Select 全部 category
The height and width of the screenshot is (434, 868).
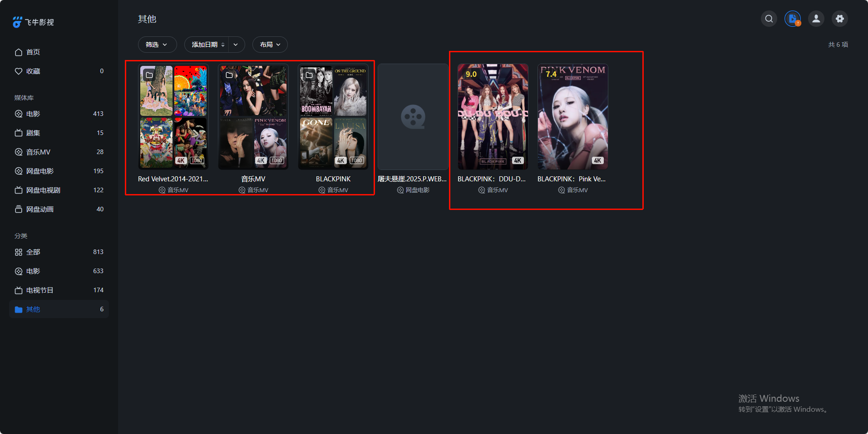coord(59,252)
